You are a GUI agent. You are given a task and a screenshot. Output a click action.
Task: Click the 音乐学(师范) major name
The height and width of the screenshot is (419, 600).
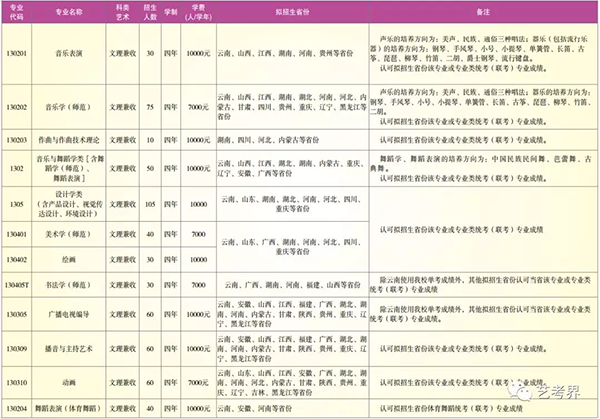(69, 107)
